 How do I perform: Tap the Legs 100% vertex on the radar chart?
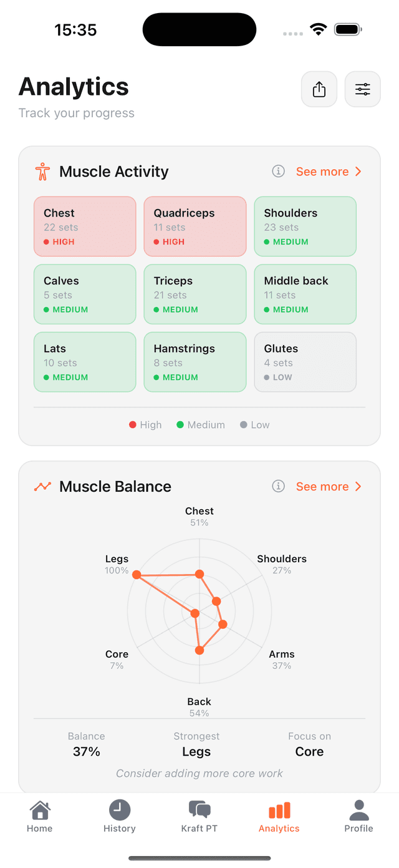point(136,575)
